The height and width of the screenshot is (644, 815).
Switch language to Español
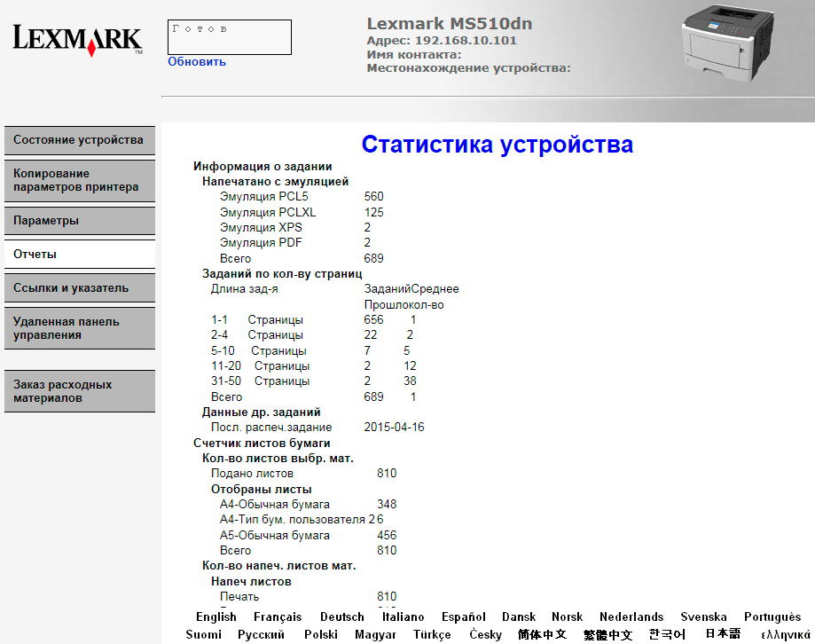click(x=464, y=617)
